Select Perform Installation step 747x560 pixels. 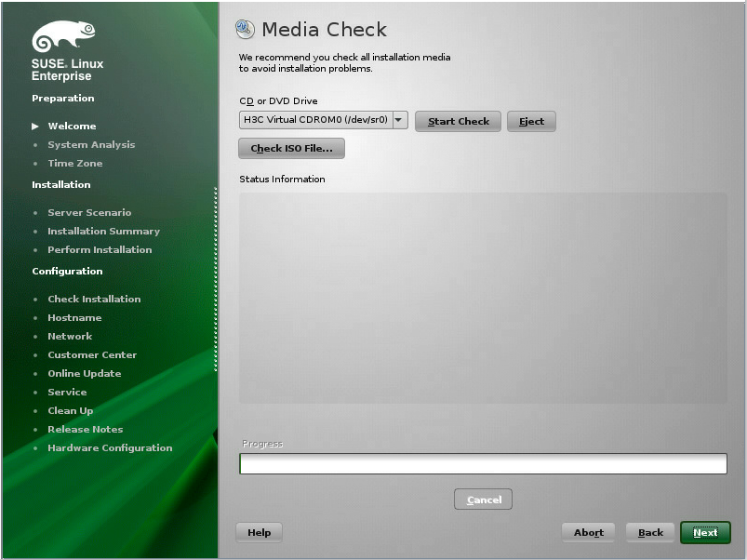100,250
